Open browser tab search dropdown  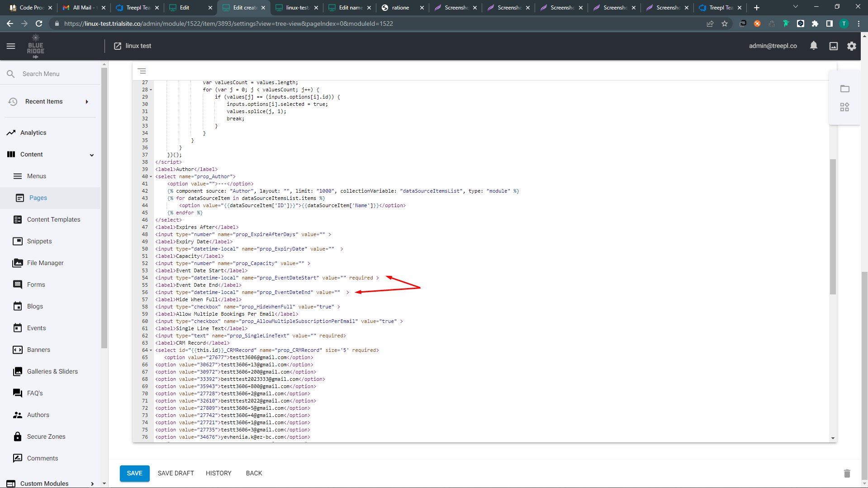pyautogui.click(x=796, y=7)
